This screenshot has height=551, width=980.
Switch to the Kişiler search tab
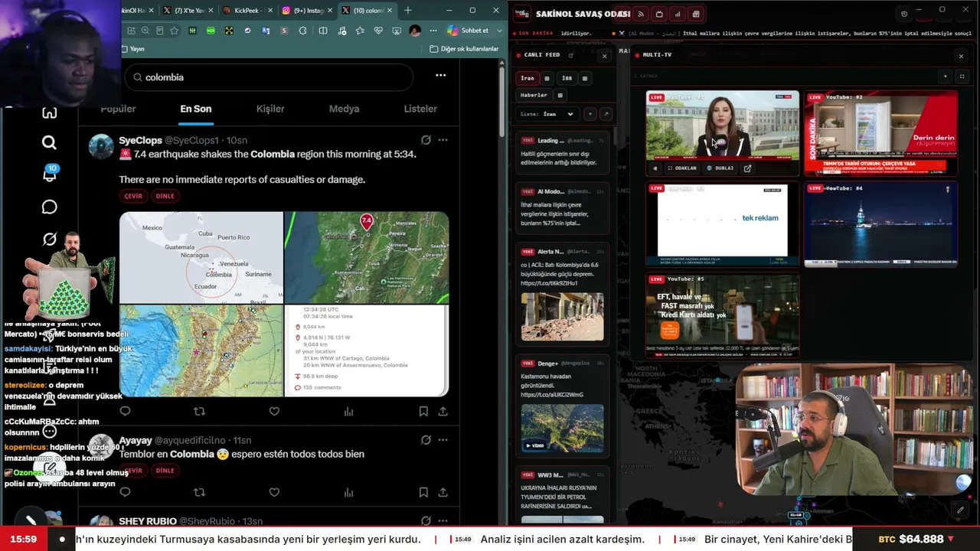coord(270,109)
